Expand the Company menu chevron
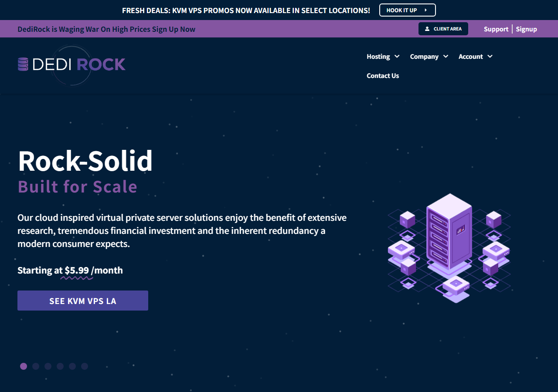The width and height of the screenshot is (558, 392). tap(446, 57)
